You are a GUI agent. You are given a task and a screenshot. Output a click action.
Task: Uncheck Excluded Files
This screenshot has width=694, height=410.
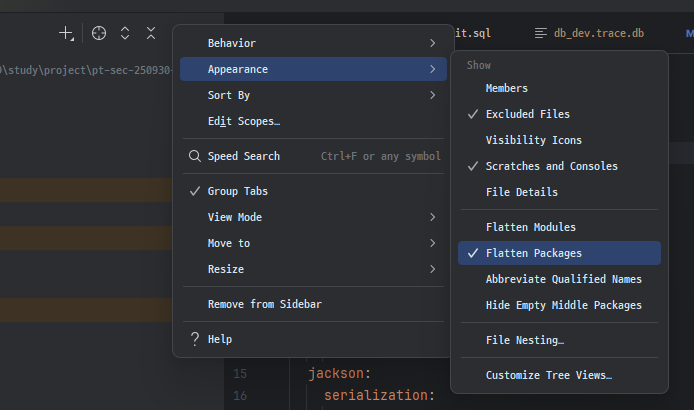pyautogui.click(x=559, y=114)
